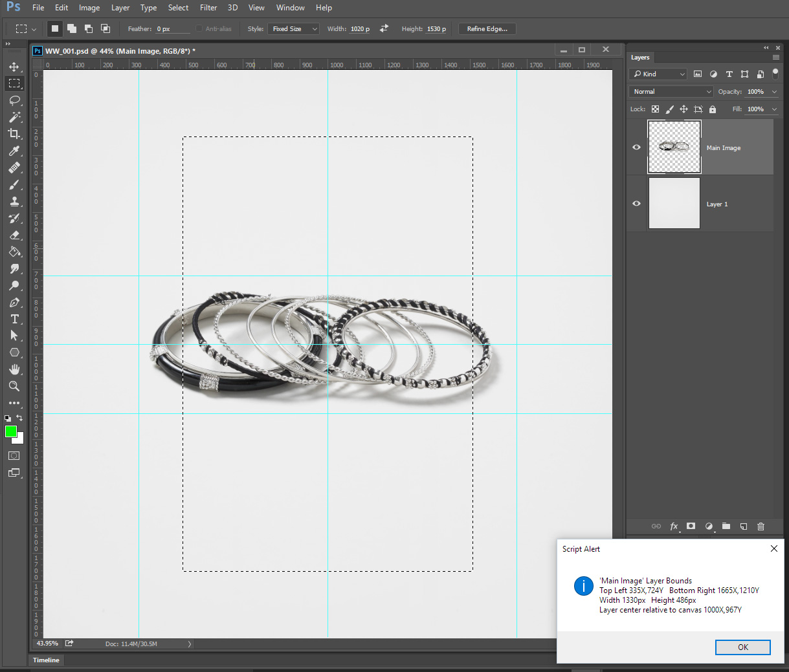Image resolution: width=789 pixels, height=672 pixels.
Task: Select the Zoom tool
Action: coord(14,386)
